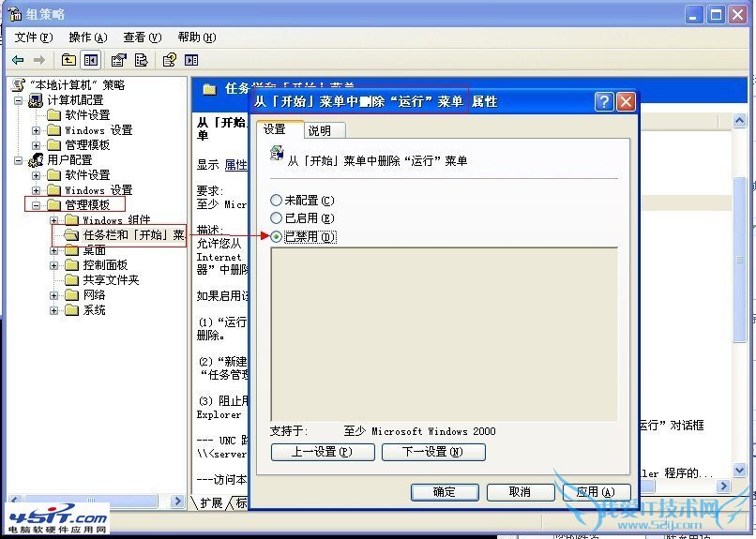Select 软件设置 under 计算机配置
This screenshot has height=539, width=756.
(x=87, y=115)
